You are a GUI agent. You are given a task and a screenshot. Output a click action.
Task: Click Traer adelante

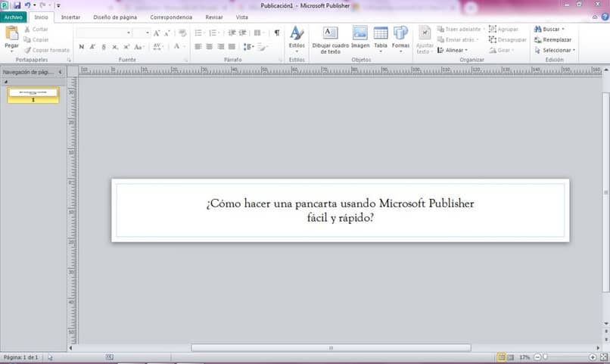pos(460,30)
